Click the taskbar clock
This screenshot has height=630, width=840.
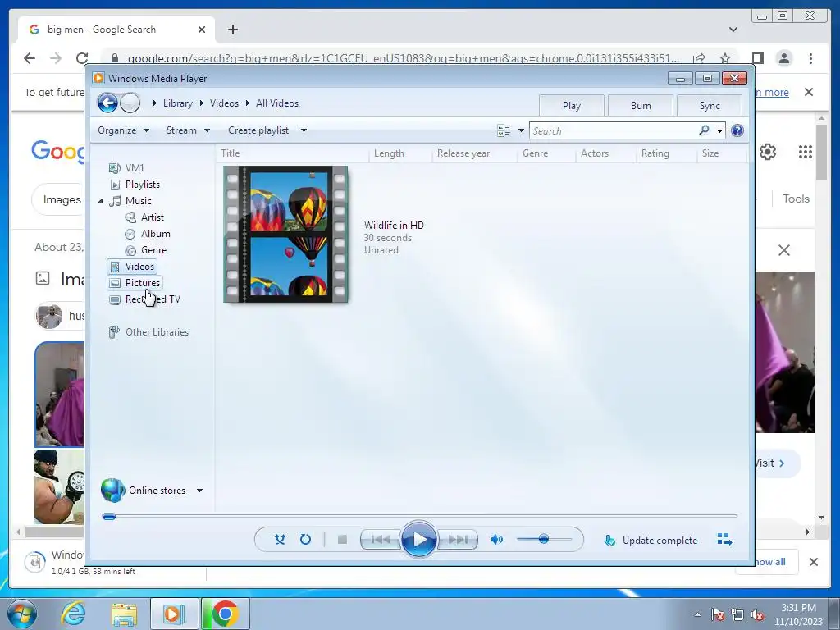798,614
